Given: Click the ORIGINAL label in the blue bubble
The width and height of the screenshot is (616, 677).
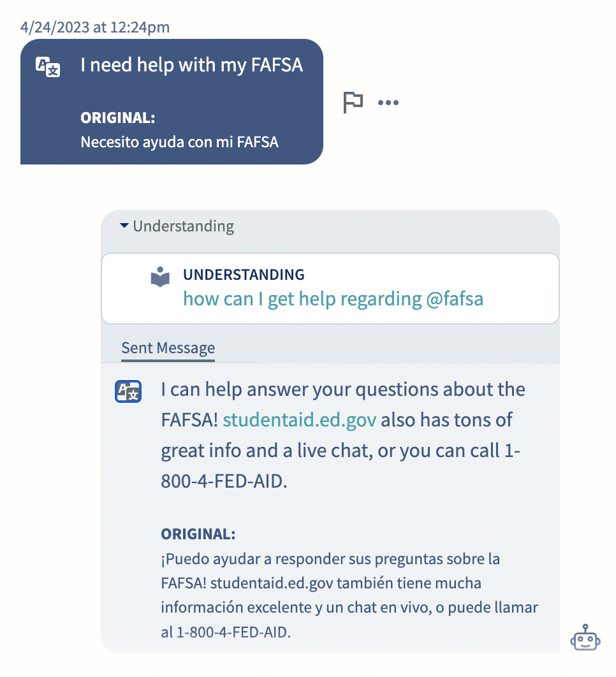Looking at the screenshot, I should pos(117,118).
